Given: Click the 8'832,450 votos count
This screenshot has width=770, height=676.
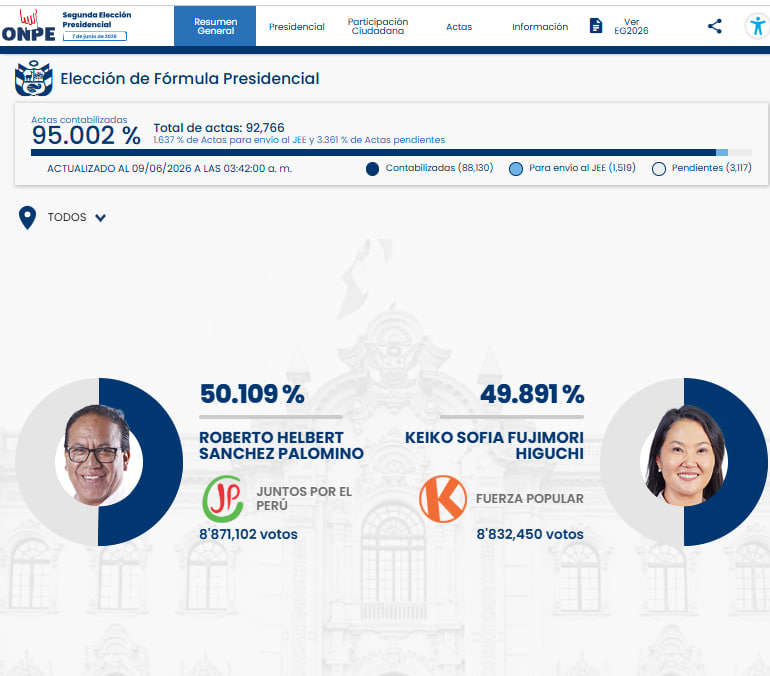Looking at the screenshot, I should [530, 534].
